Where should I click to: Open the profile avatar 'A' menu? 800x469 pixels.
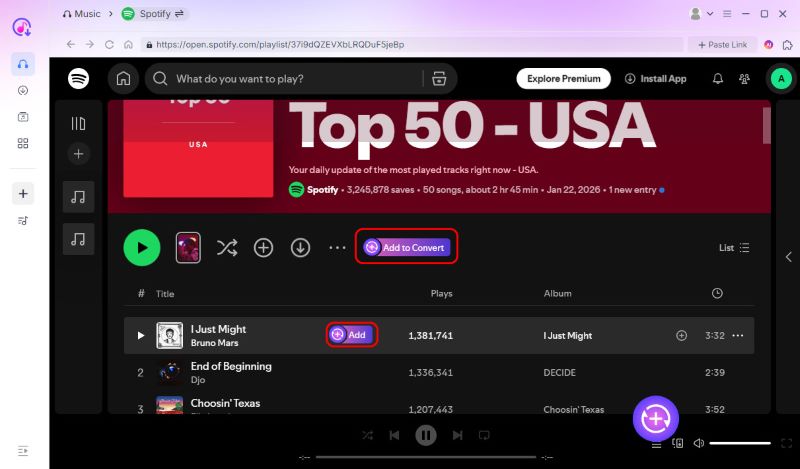781,79
